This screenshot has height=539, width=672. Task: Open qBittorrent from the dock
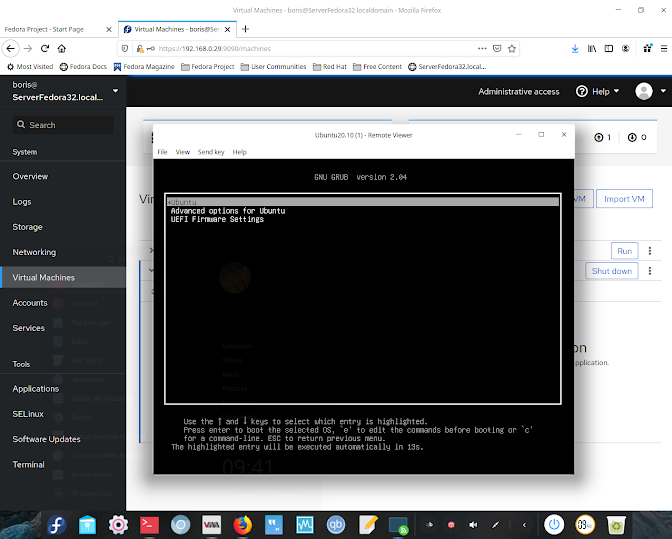336,525
